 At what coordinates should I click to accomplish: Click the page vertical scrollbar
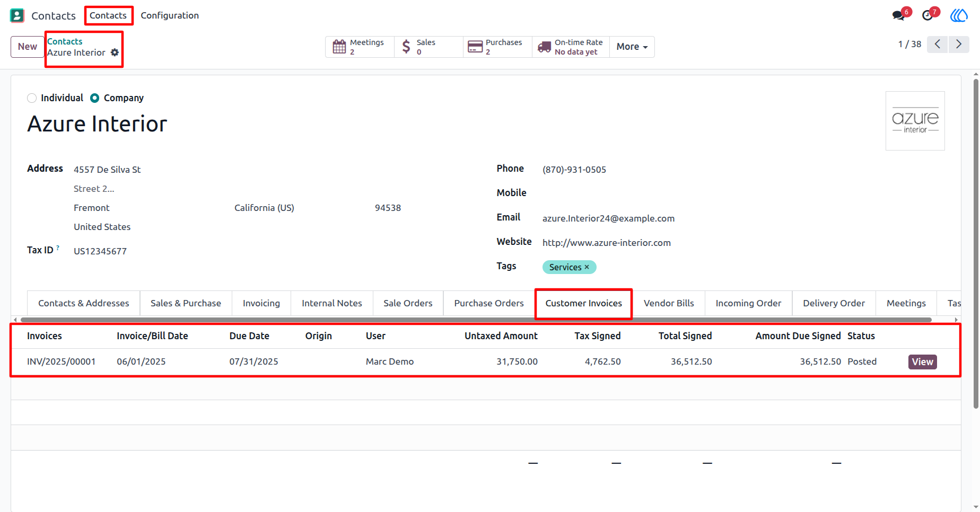[976, 244]
